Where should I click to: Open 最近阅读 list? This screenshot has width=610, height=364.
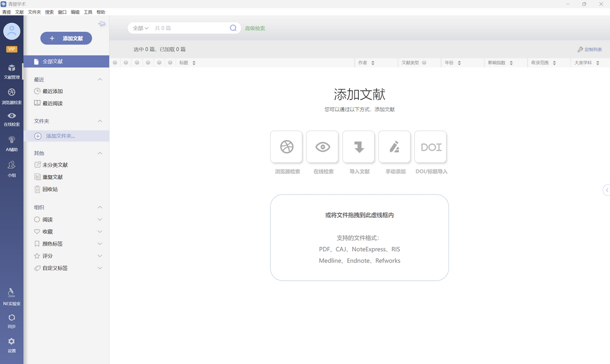pos(49,103)
